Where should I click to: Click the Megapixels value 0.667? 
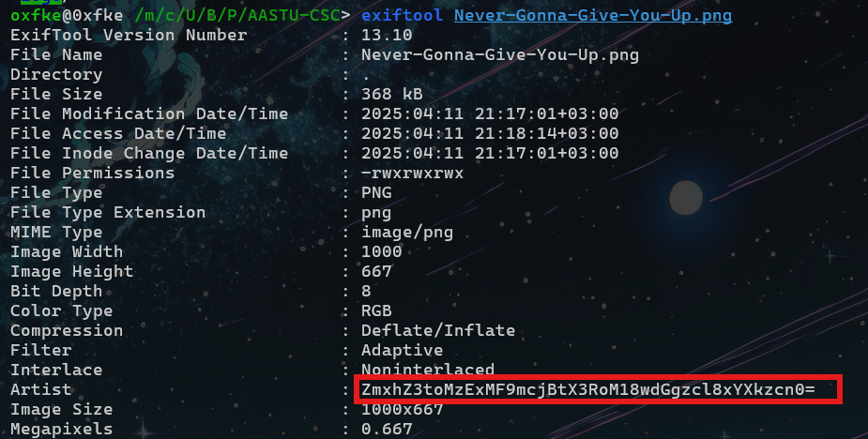(387, 429)
